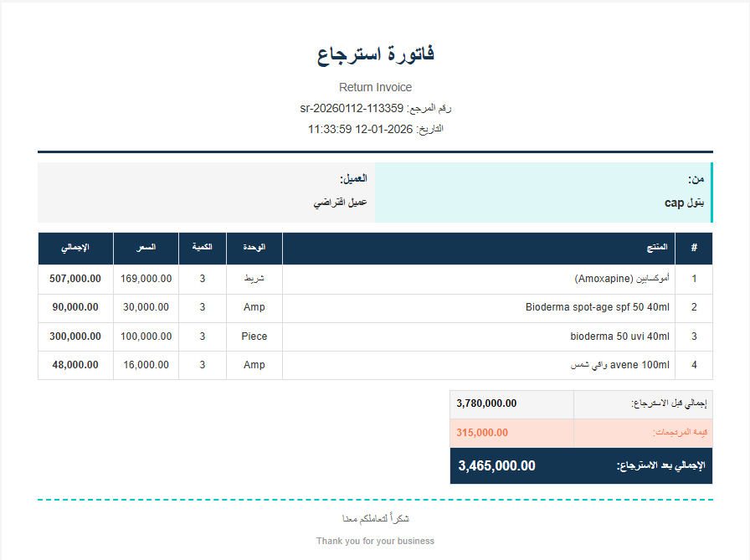The image size is (750, 560).
Task: Click product Bioderma spot-age spf 50 40ml
Action: coord(598,307)
